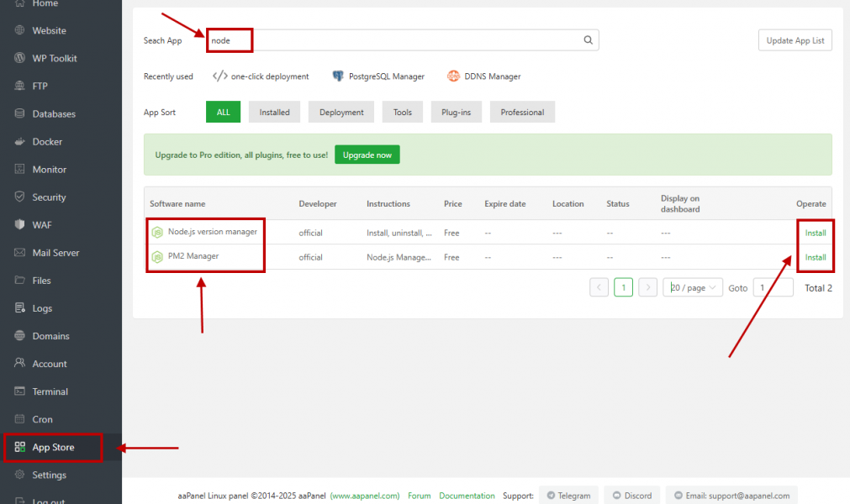Viewport: 850px width, 504px height.
Task: Switch to the Tools filter tab
Action: pos(402,112)
